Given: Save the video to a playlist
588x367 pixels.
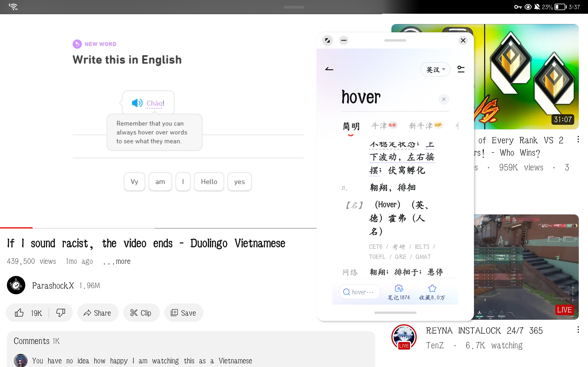Looking at the screenshot, I should pyautogui.click(x=184, y=313).
